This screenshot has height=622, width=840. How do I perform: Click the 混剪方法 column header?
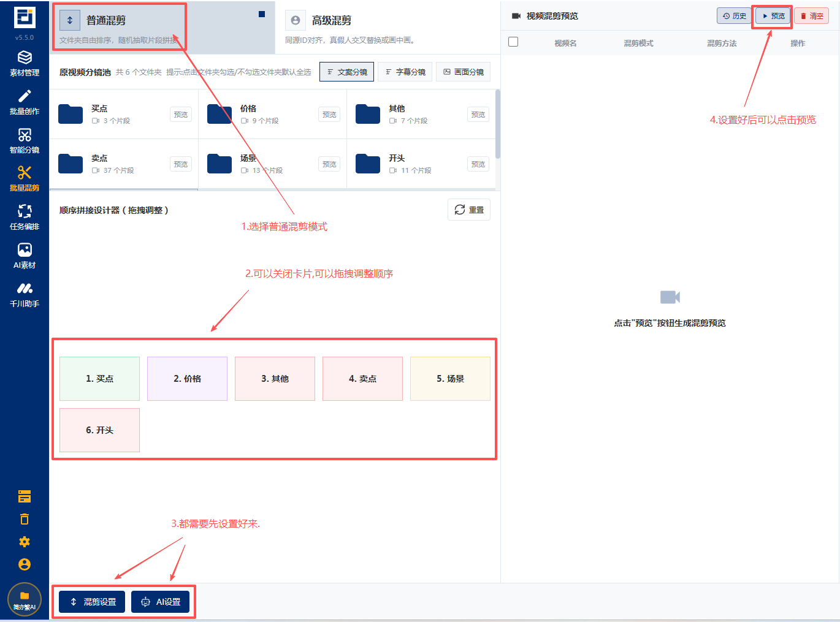tap(722, 43)
